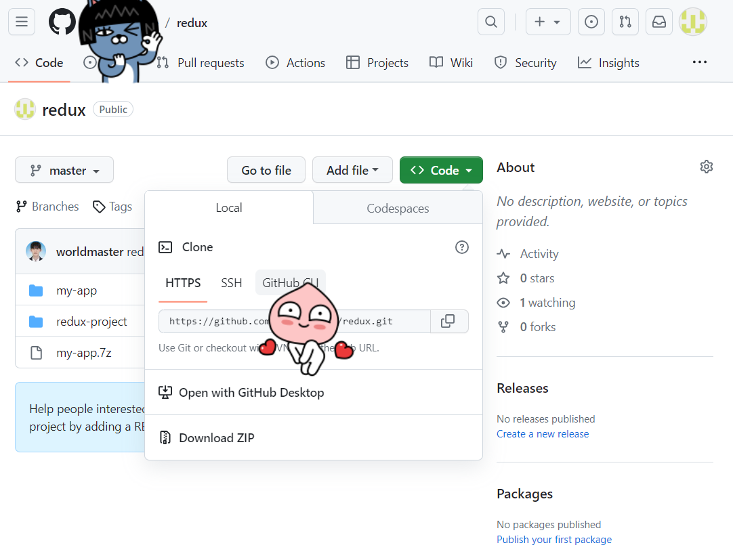Open the 1 watching link
733x560 pixels.
click(x=536, y=303)
